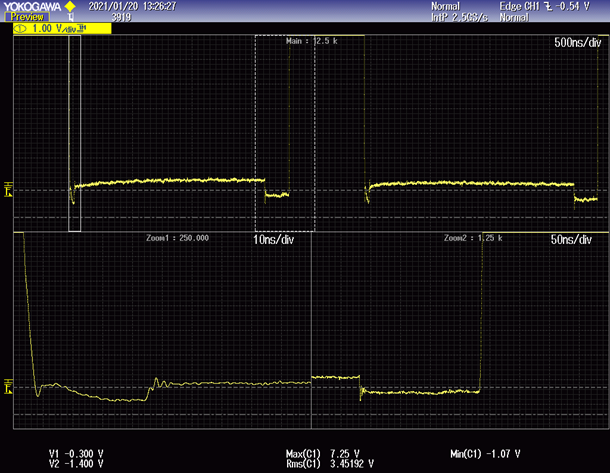Click the 50ns/div Zoom2 timebase label
The width and height of the screenshot is (610, 473).
[x=571, y=240]
